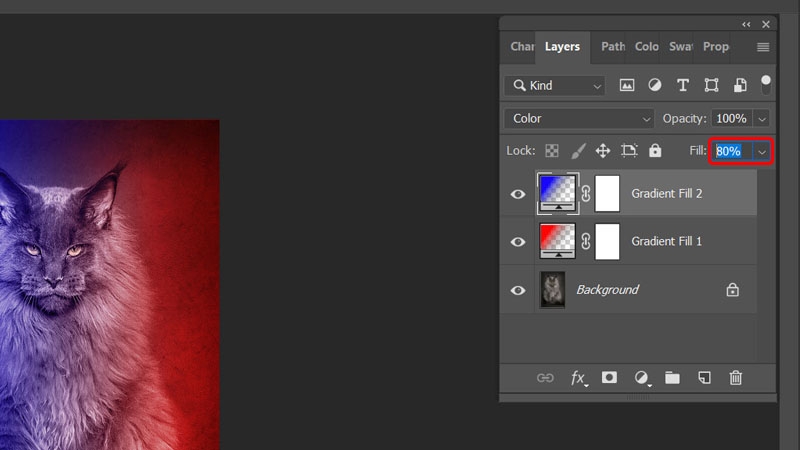Prevent auto-nesting artboard lock icon

pyautogui.click(x=629, y=151)
